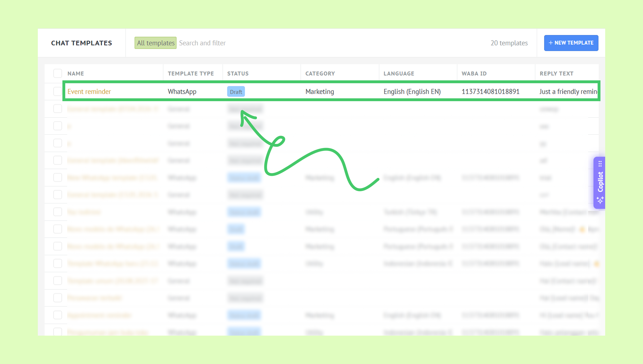Click the 'Just a friendly remin' reply text

(569, 91)
